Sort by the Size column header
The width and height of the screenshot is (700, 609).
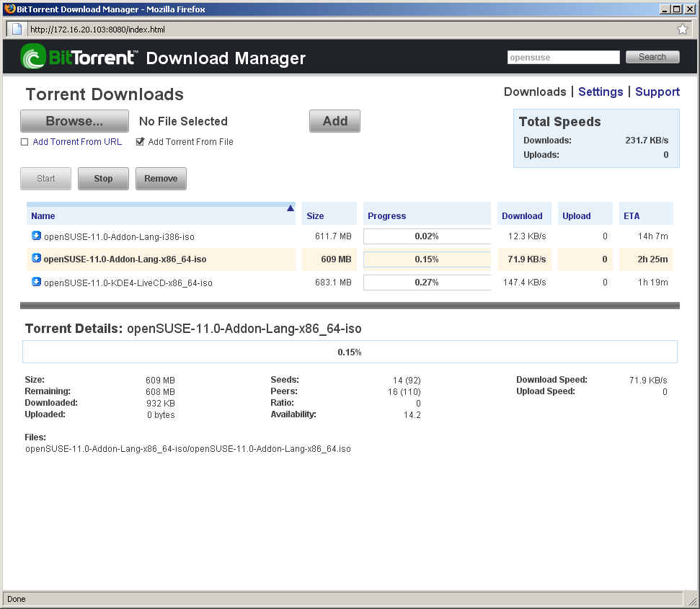pyautogui.click(x=329, y=213)
